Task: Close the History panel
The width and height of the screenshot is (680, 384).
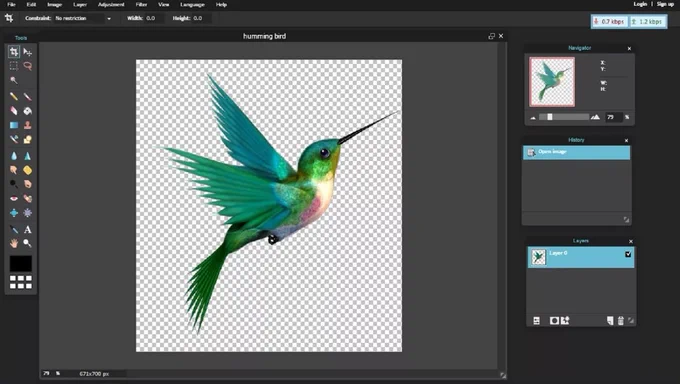Action: click(626, 141)
